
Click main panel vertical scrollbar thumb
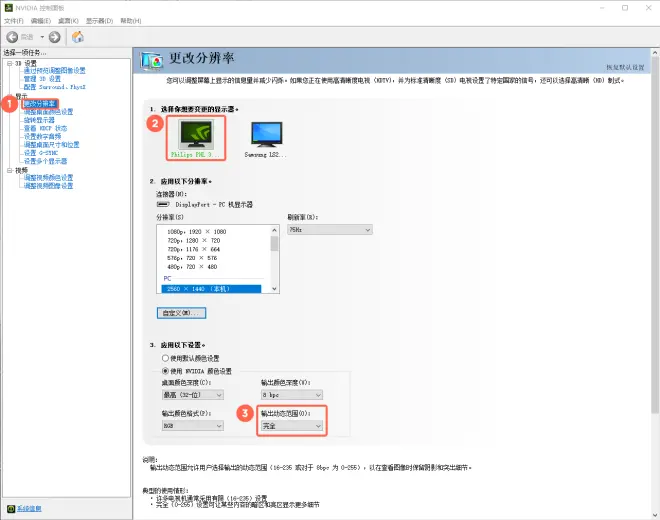[655, 236]
